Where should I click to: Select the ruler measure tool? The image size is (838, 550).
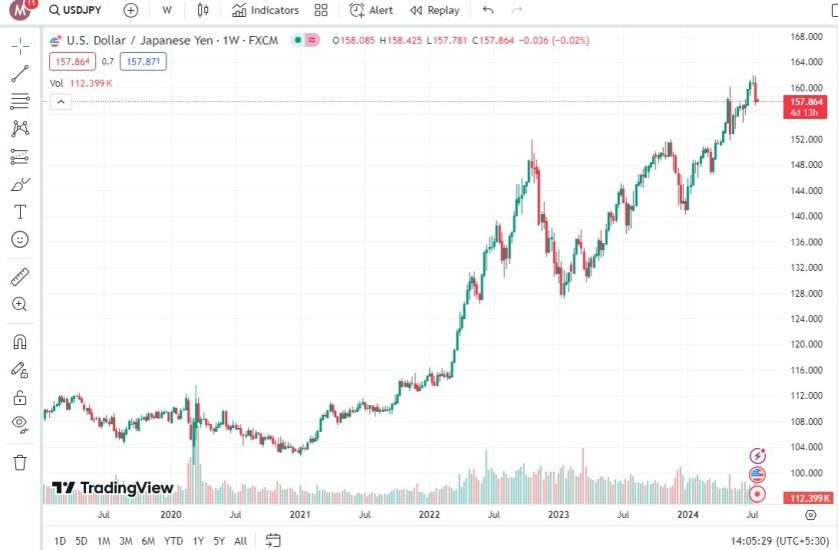tap(20, 276)
